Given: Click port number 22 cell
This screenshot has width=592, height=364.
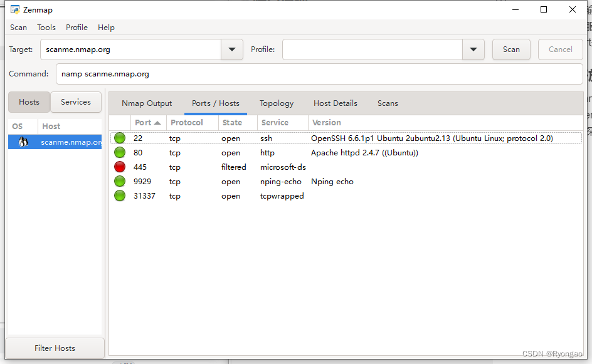Looking at the screenshot, I should [x=138, y=138].
